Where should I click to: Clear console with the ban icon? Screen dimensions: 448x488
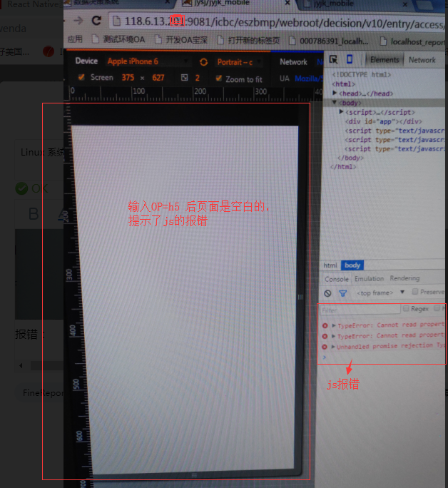click(x=327, y=293)
